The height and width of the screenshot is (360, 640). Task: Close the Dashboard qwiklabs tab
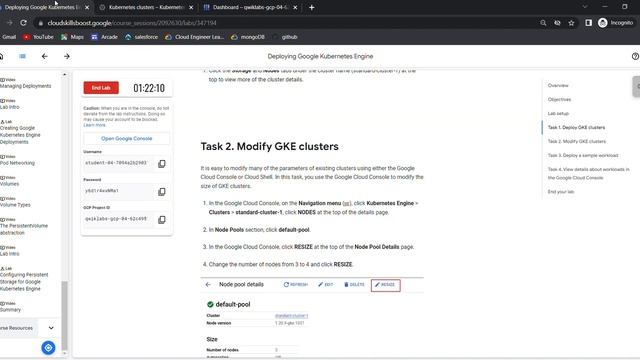[295, 7]
